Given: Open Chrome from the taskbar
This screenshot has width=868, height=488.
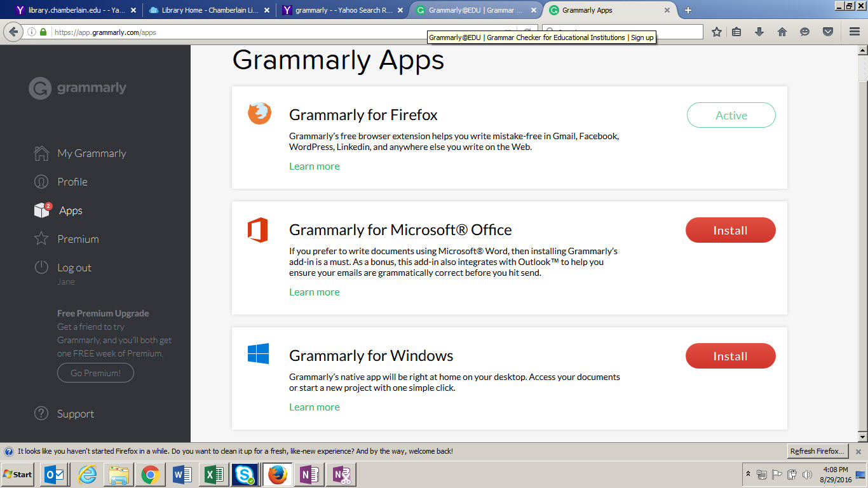Looking at the screenshot, I should (x=150, y=475).
